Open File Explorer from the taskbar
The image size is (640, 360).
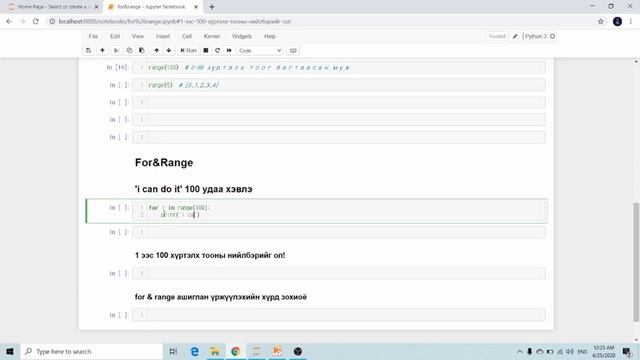215,351
